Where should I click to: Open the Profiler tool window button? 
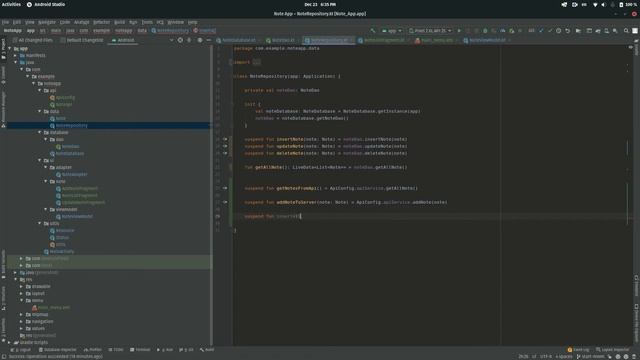93,350
